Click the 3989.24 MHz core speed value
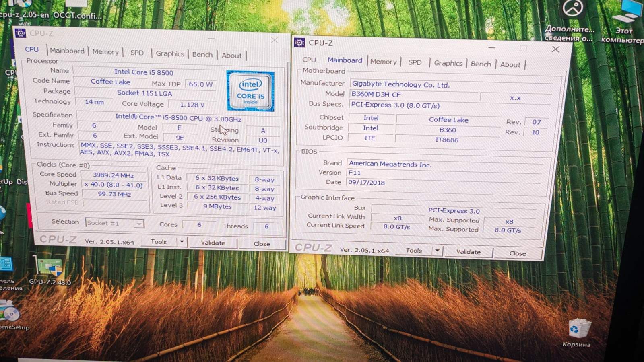644x362 pixels. point(114,175)
